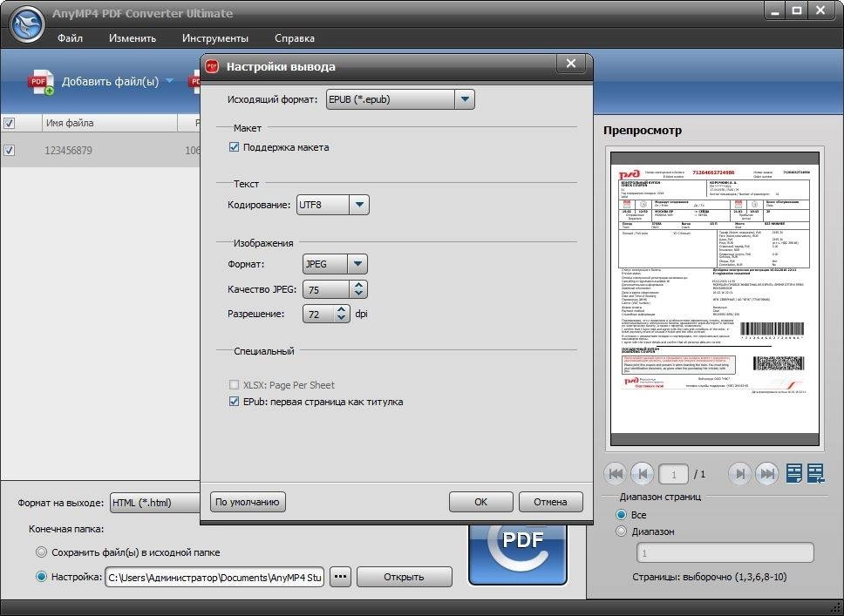Click the page range input field
The width and height of the screenshot is (844, 616).
point(725,552)
